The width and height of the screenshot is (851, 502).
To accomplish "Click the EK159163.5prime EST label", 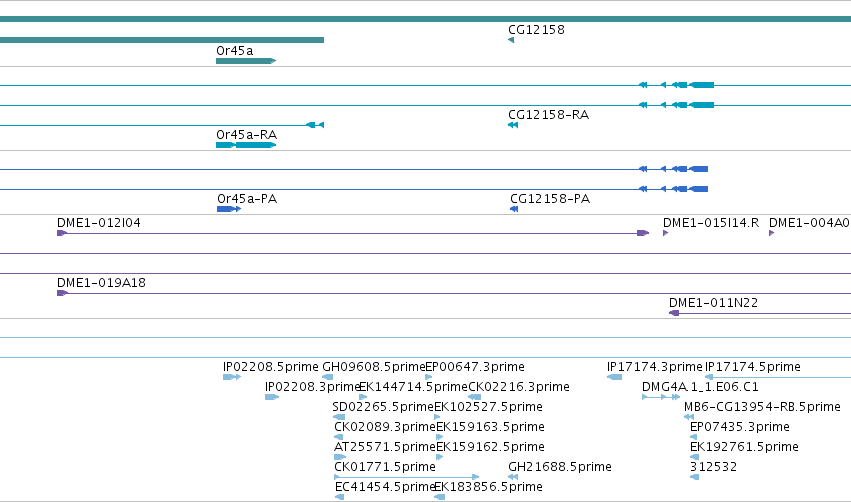I will point(491,427).
